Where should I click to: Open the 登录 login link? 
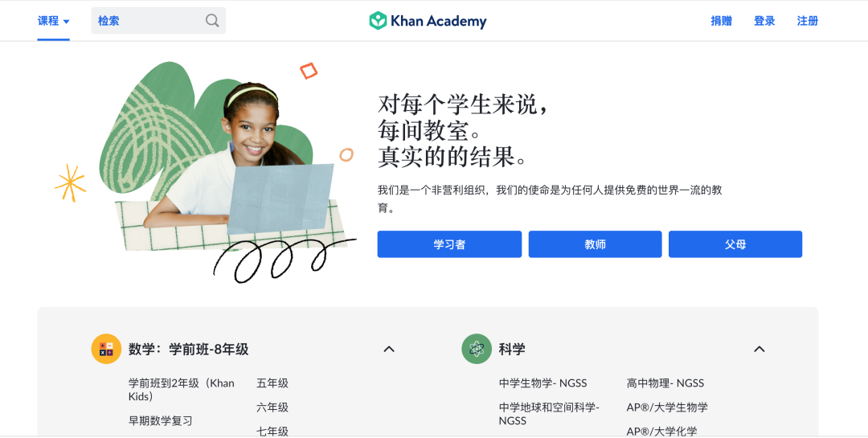pos(764,21)
